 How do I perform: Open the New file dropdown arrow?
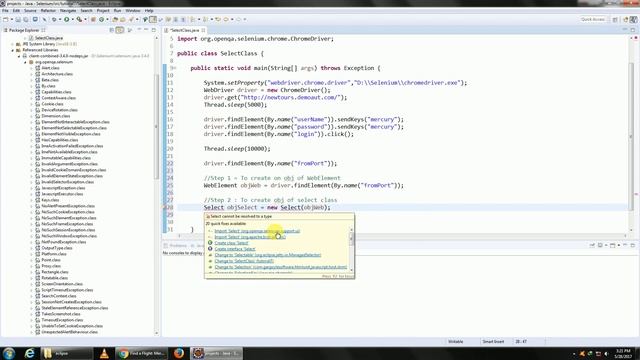11,19
